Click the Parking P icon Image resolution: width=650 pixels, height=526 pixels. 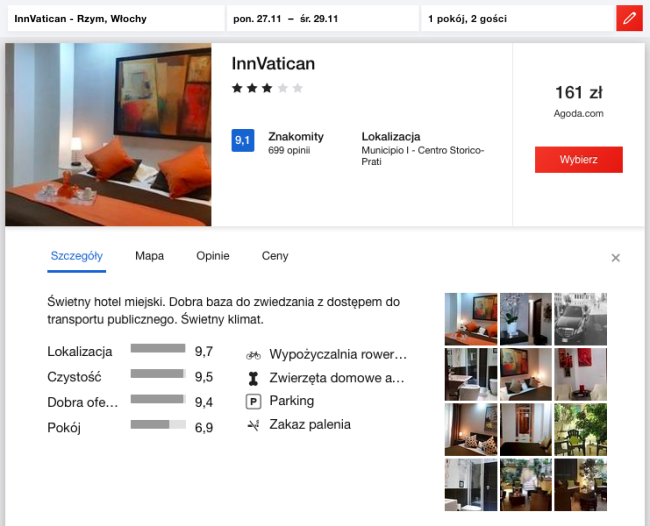[x=253, y=401]
